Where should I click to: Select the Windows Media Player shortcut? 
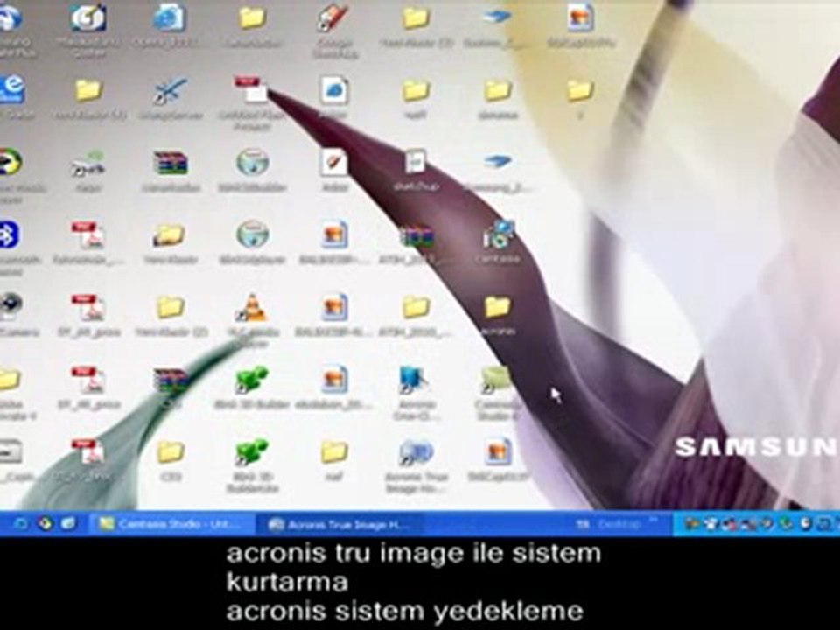(10, 161)
